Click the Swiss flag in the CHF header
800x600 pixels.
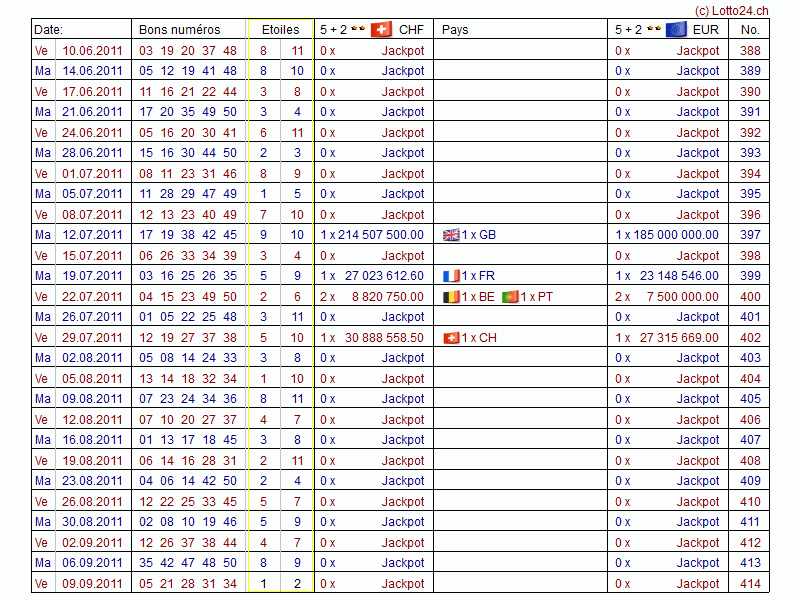(381, 29)
